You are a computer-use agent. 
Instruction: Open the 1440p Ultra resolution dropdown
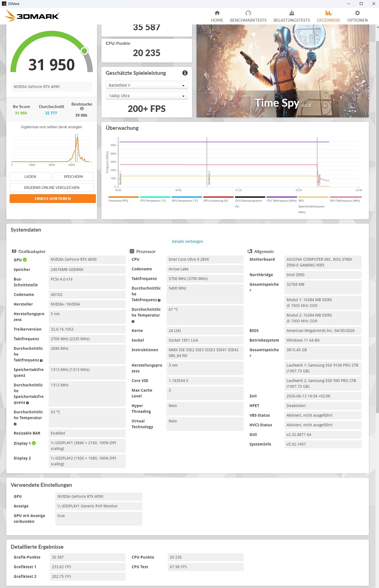pos(147,96)
